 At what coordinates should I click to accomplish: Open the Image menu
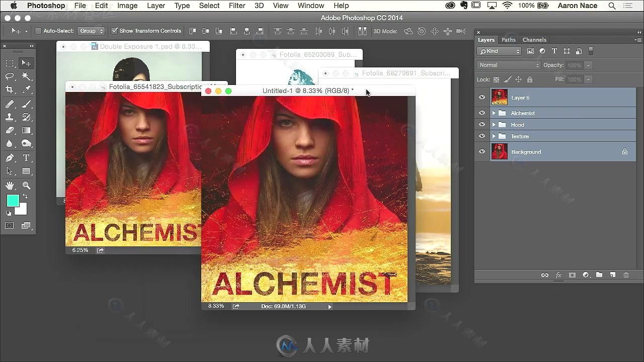[x=127, y=6]
